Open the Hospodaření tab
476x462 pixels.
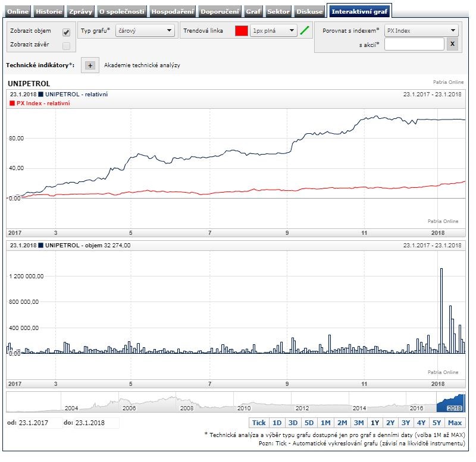173,11
